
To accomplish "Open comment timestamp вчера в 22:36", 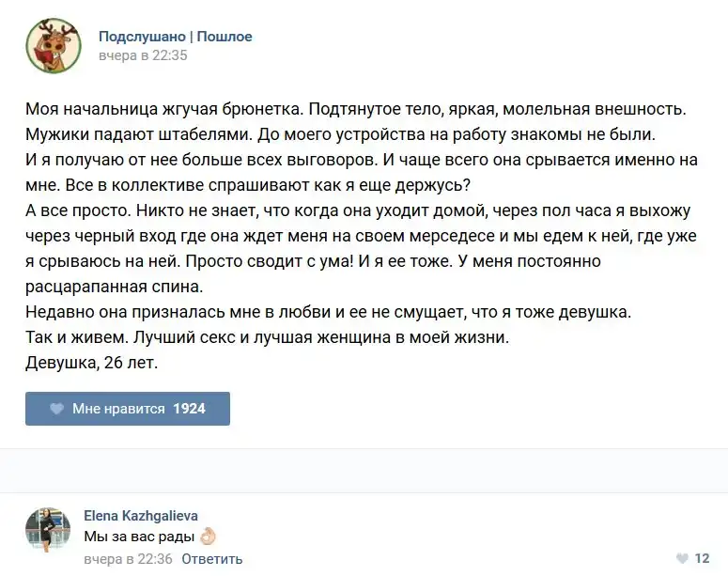I will [x=128, y=559].
